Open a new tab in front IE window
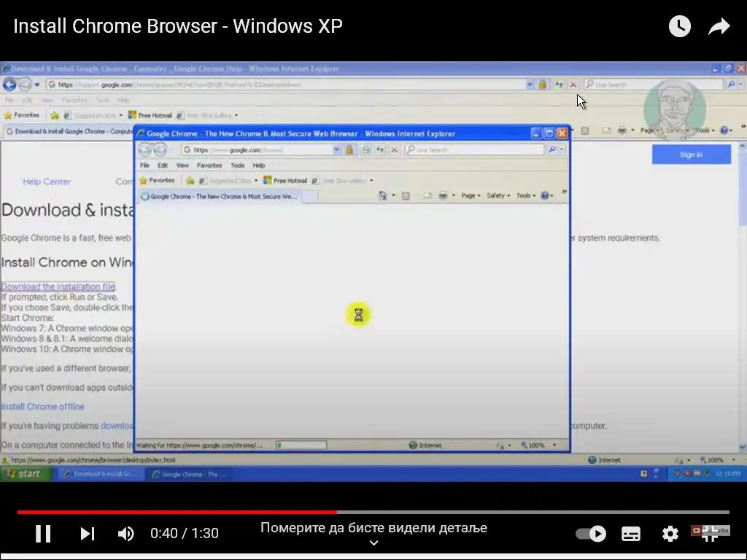The width and height of the screenshot is (747, 560). (x=309, y=196)
